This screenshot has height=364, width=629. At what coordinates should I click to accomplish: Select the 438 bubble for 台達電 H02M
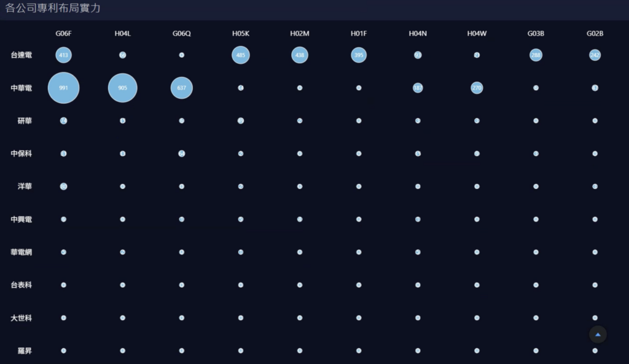(300, 55)
